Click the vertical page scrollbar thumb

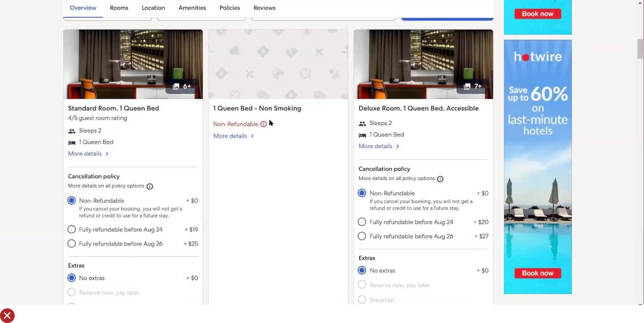click(x=640, y=49)
